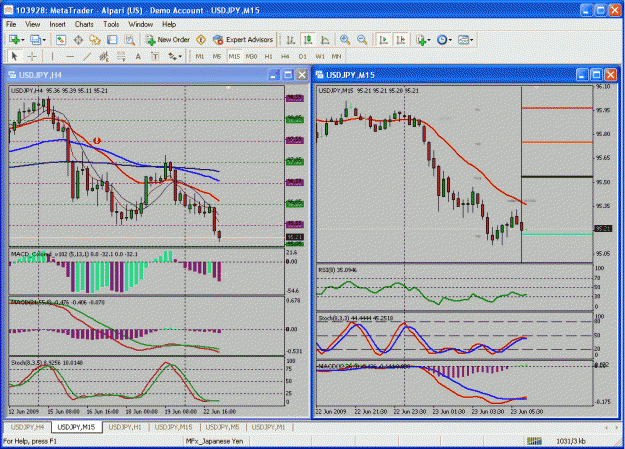Open the Strategy Tester magnifier icon
Image resolution: width=625 pixels, height=449 pixels.
click(129, 39)
